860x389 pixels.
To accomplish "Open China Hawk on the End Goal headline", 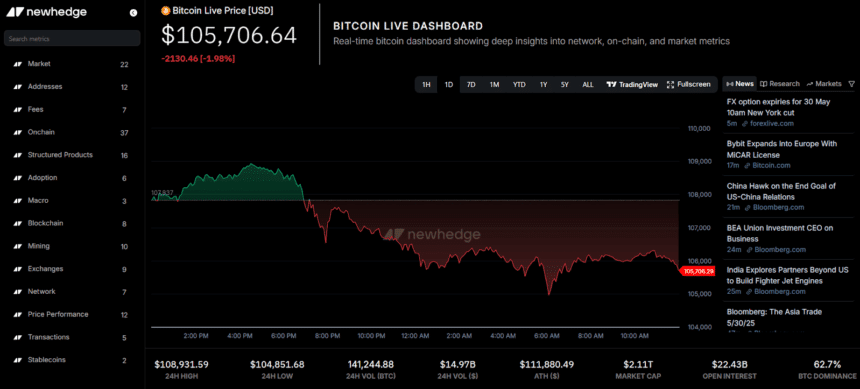I will [782, 191].
